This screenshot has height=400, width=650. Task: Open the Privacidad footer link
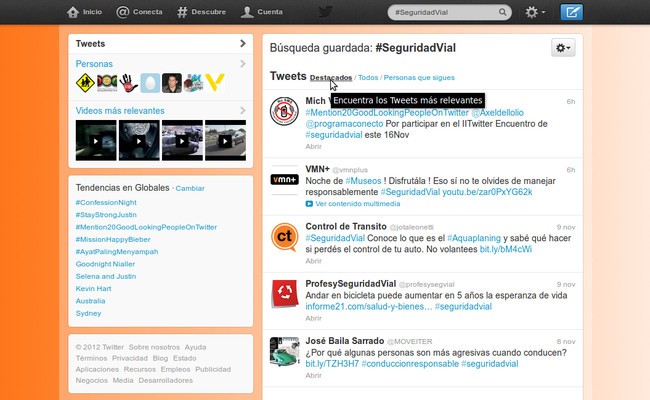click(x=130, y=358)
